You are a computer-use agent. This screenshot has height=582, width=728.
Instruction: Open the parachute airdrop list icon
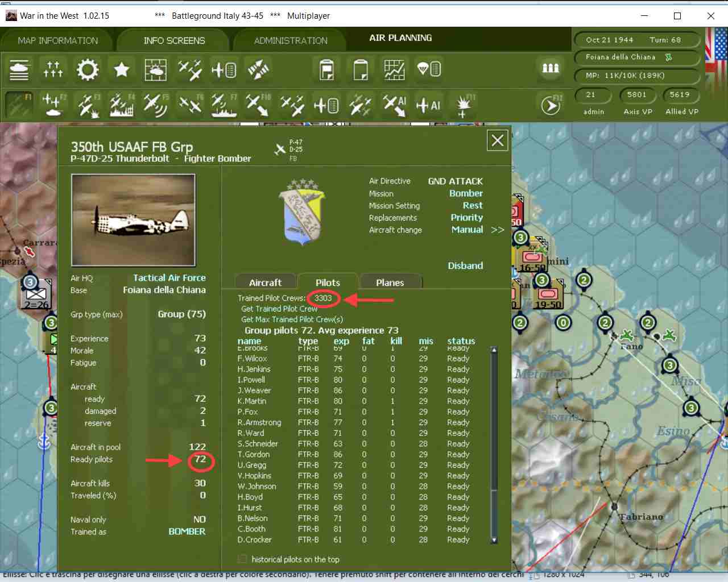[428, 69]
